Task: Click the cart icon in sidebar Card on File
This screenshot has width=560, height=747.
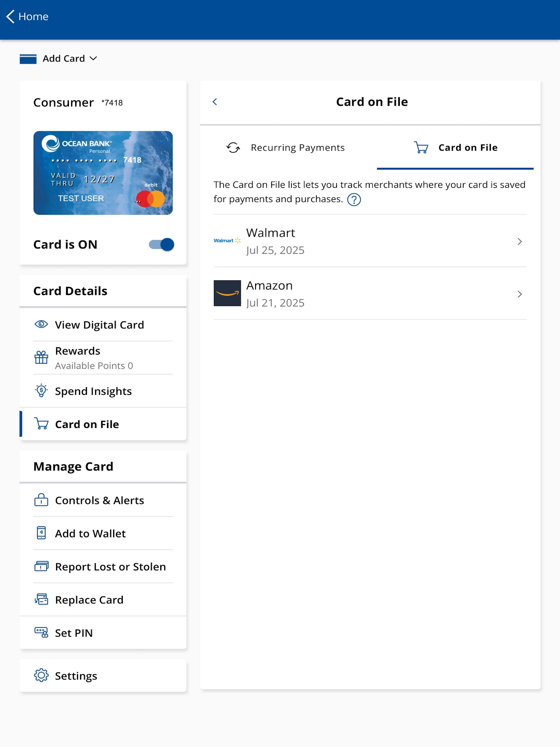Action: 41,424
